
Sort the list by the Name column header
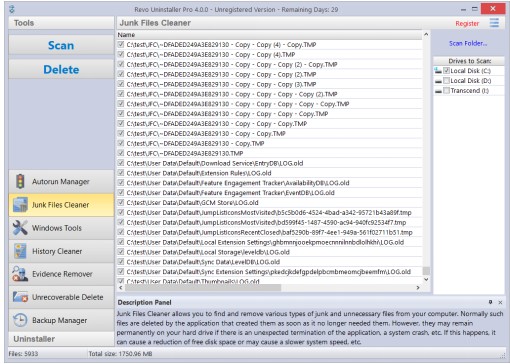(x=269, y=35)
